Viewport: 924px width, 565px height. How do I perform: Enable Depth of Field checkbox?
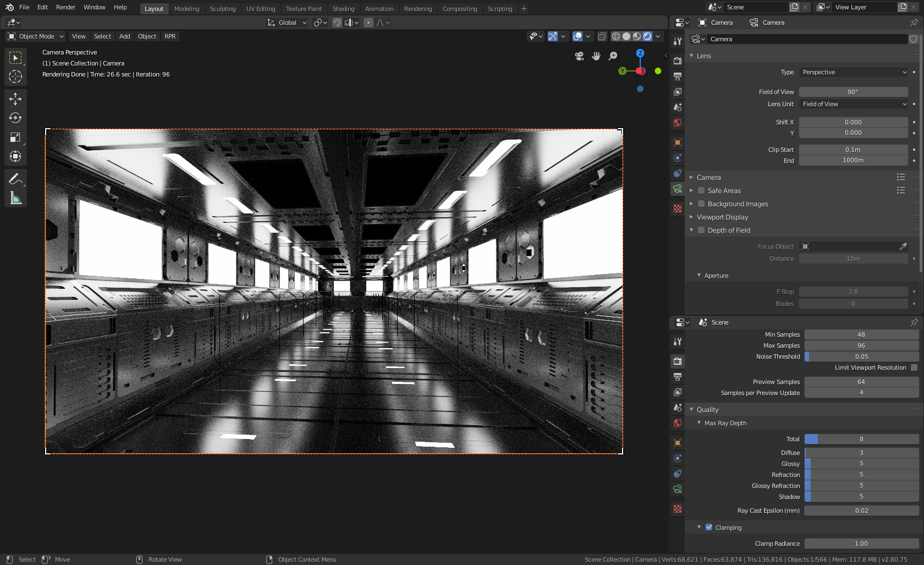point(701,231)
